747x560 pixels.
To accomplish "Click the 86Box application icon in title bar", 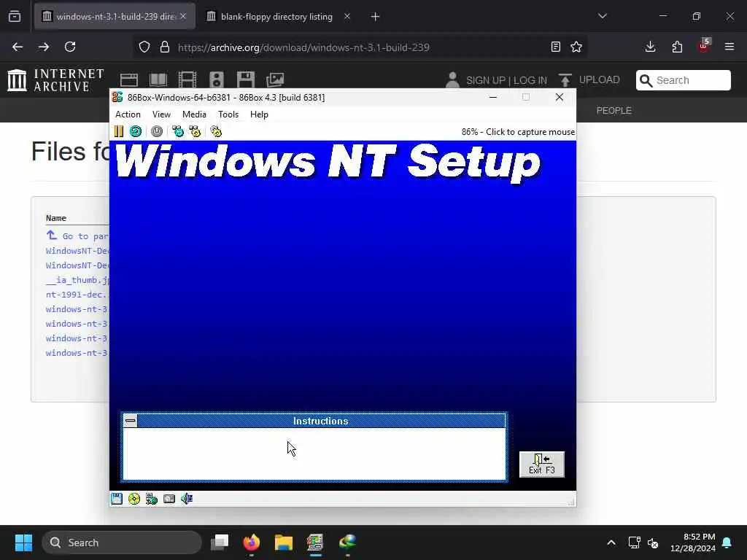I will [117, 97].
